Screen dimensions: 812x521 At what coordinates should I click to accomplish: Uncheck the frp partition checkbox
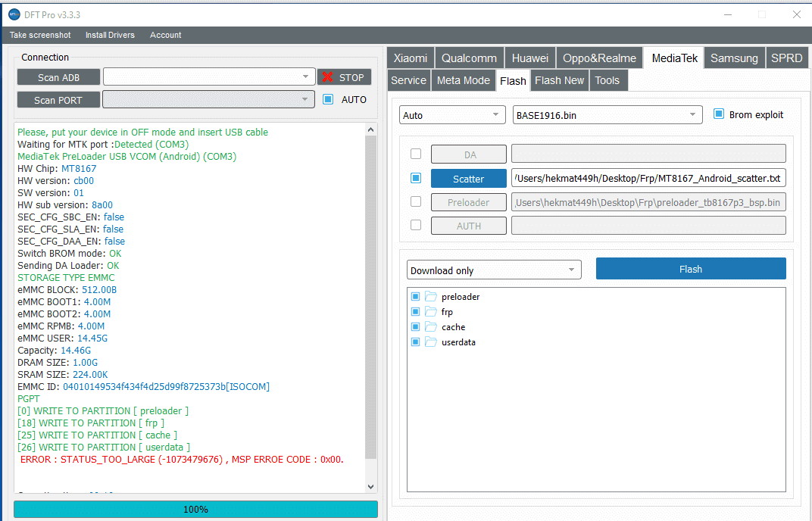(x=415, y=311)
